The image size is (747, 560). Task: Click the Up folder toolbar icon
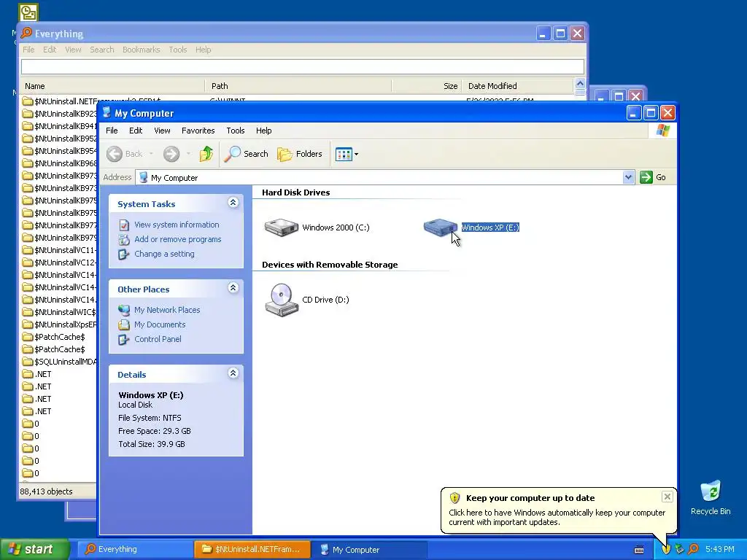(x=206, y=154)
